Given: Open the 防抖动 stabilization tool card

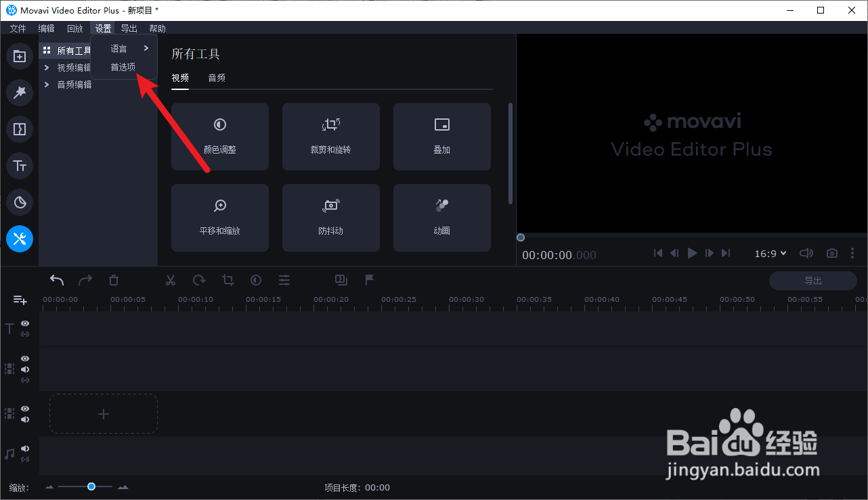Looking at the screenshot, I should click(x=331, y=218).
